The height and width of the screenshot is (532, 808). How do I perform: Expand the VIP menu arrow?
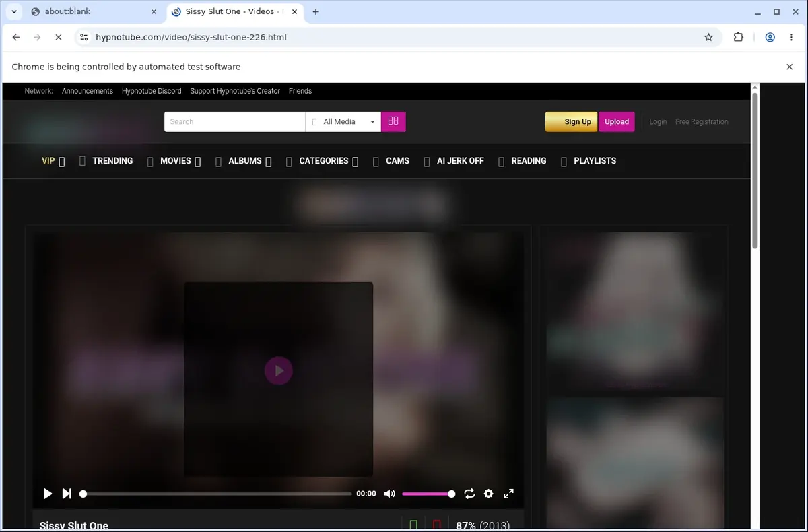[62, 161]
